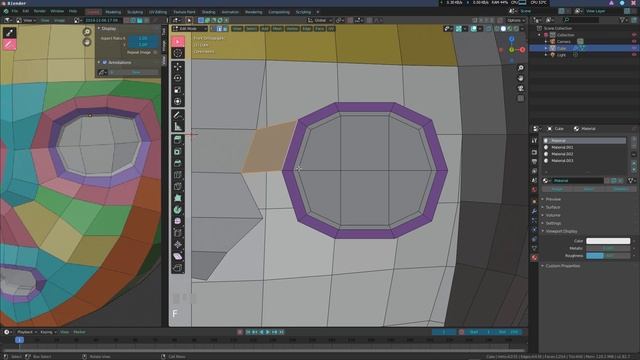Select the Smooth vertices tool
Screen dimensions: 640x360
(178, 221)
